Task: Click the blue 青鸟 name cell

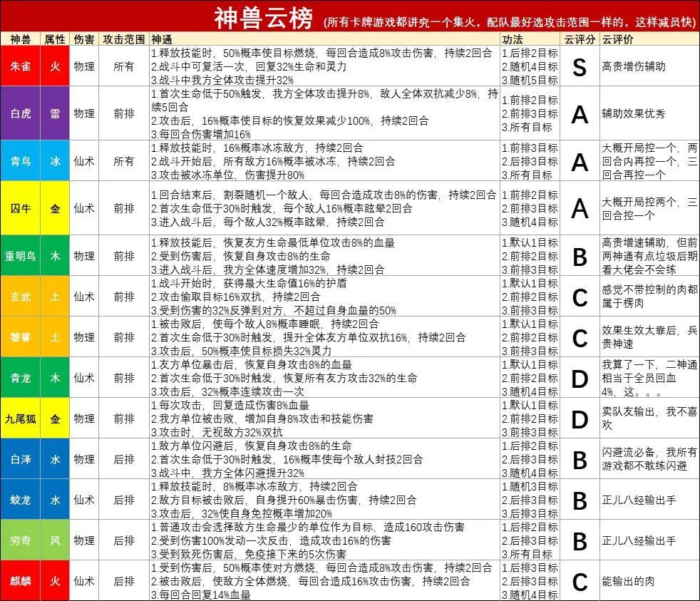Action: [19, 161]
